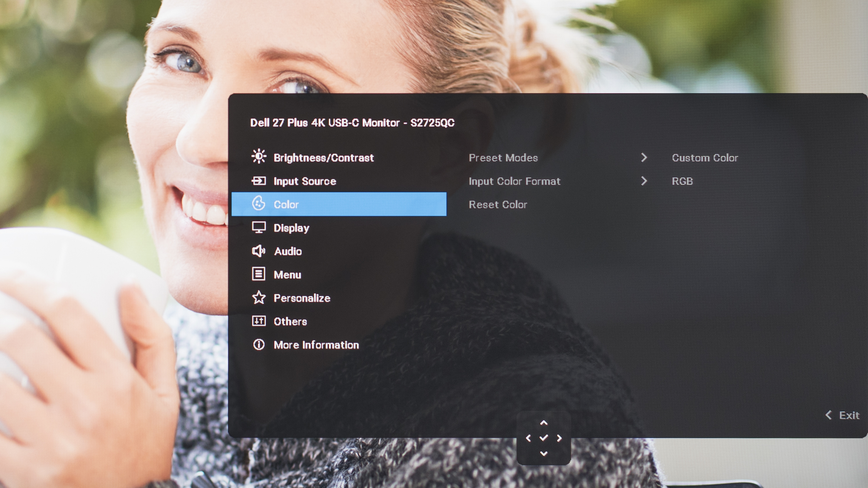Expand Input Color Format chevron arrow
The image size is (868, 488).
click(x=644, y=181)
